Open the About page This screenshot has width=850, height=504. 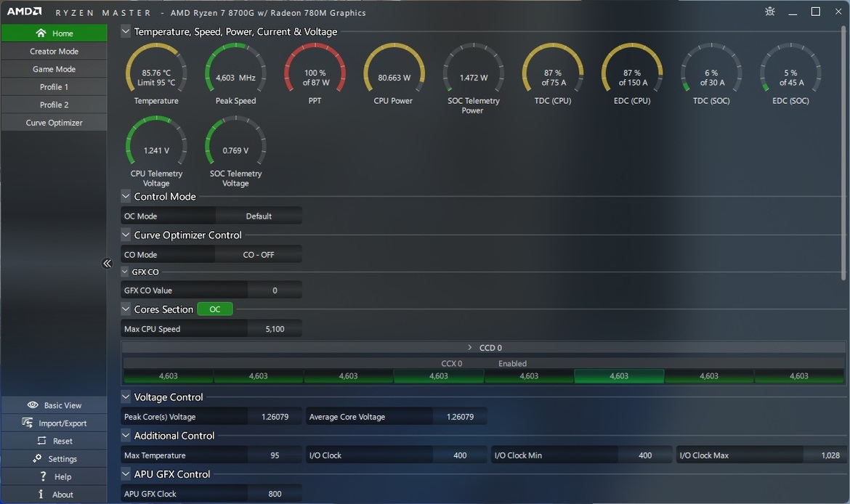[54, 495]
